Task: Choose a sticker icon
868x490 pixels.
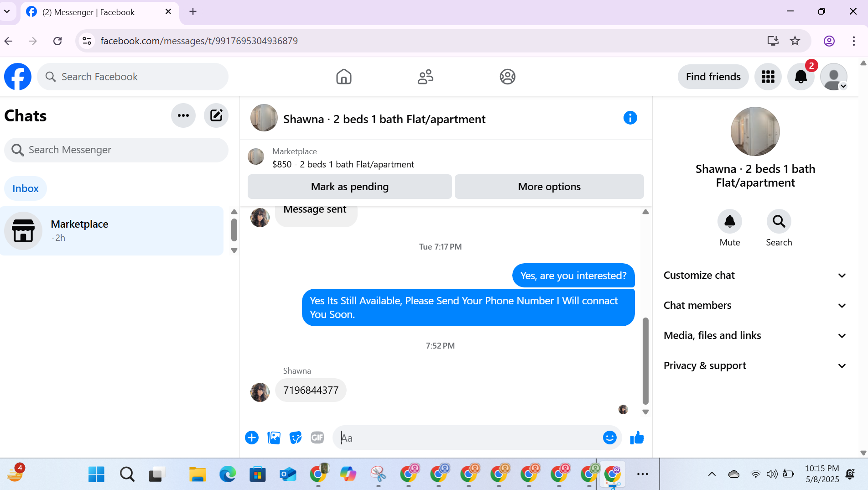Action: click(x=296, y=438)
